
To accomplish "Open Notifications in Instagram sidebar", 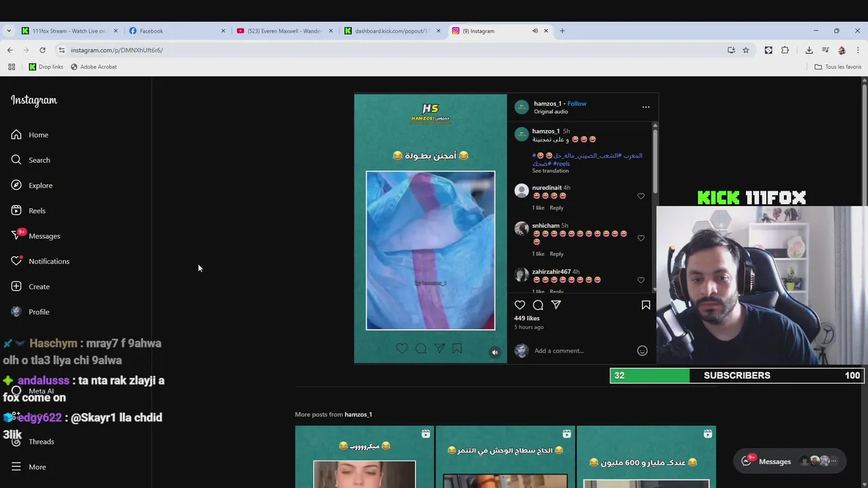I will (40, 261).
